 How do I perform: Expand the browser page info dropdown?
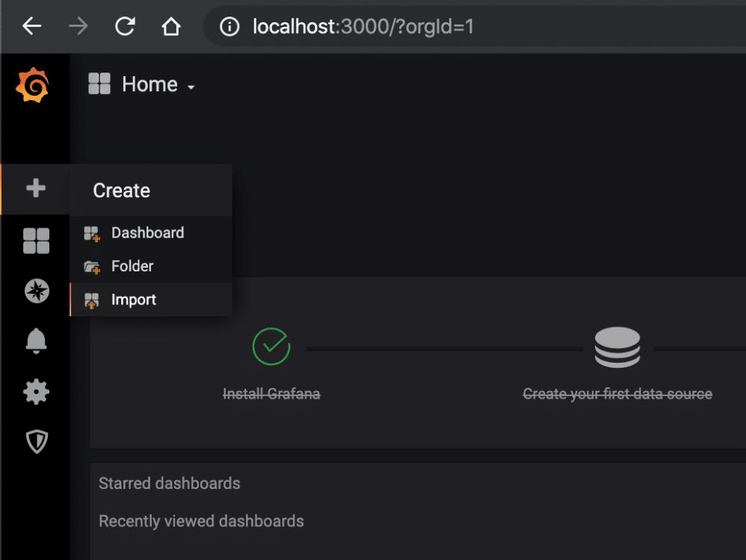coord(229,26)
